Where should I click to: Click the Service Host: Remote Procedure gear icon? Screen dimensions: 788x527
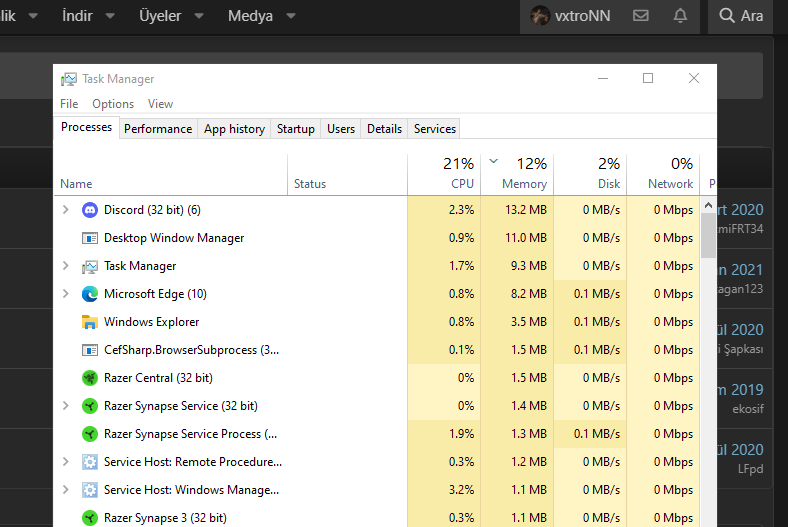(89, 462)
